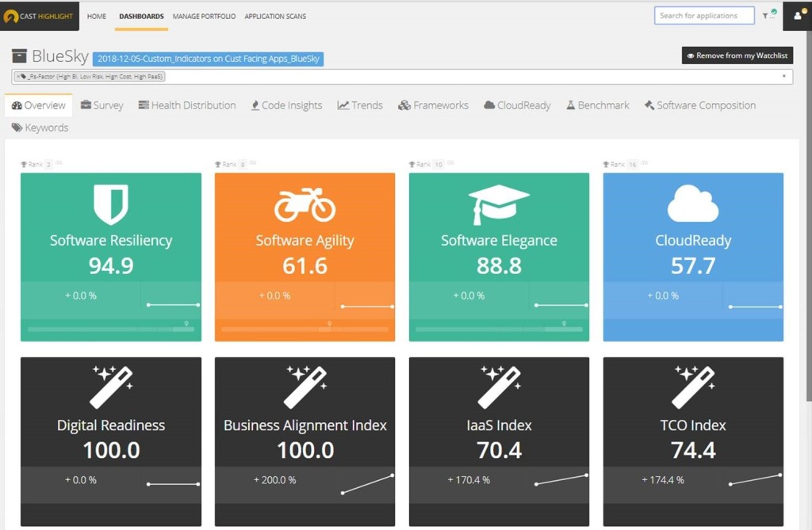The image size is (812, 530).
Task: Click the Software Resiliency progress bar
Action: (110, 329)
